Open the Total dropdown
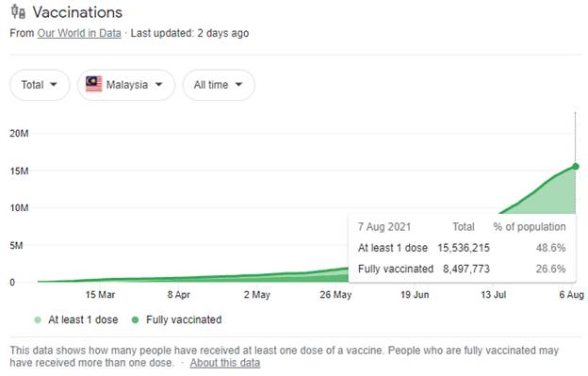 pos(40,85)
